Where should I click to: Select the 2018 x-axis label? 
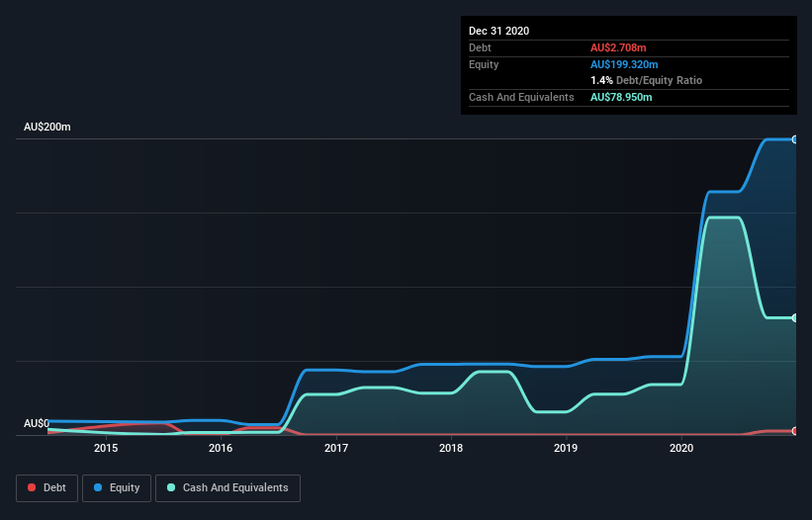pyautogui.click(x=451, y=448)
